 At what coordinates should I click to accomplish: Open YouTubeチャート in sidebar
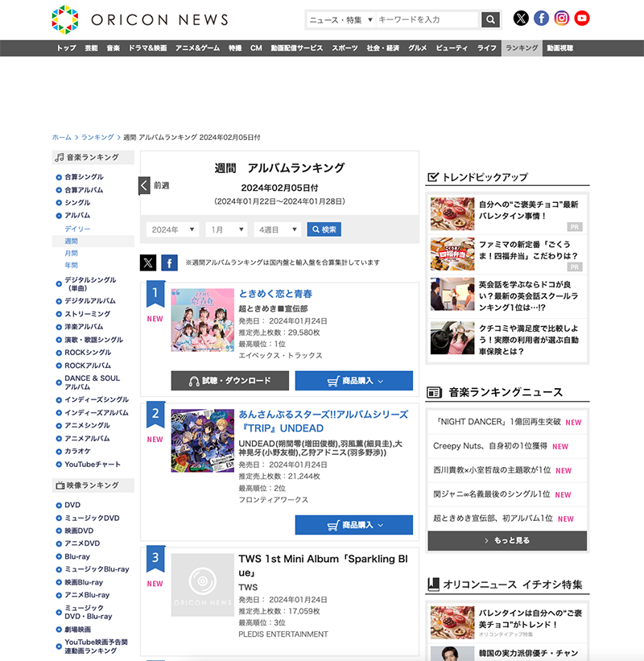(x=93, y=465)
